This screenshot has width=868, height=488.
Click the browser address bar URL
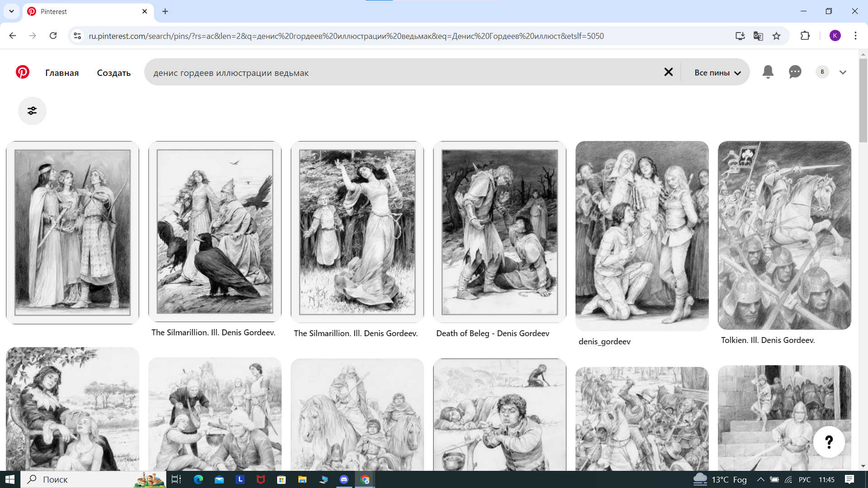pyautogui.click(x=346, y=36)
